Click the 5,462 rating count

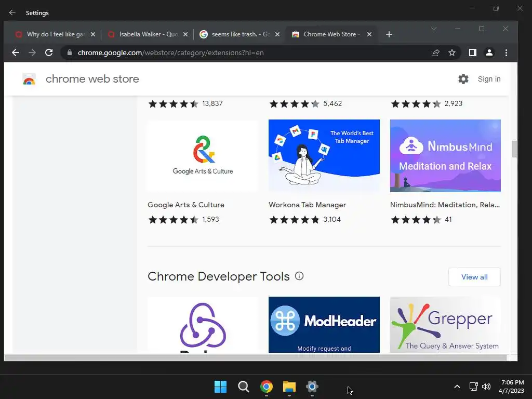332,103
